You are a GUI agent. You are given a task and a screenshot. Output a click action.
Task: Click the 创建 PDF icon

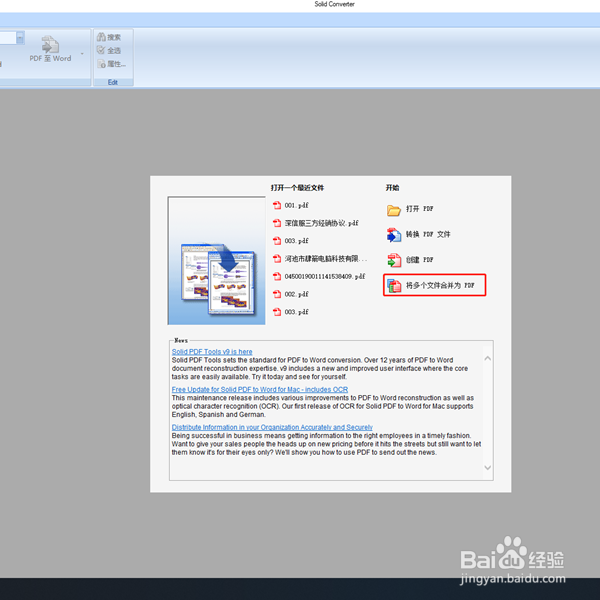pos(394,260)
